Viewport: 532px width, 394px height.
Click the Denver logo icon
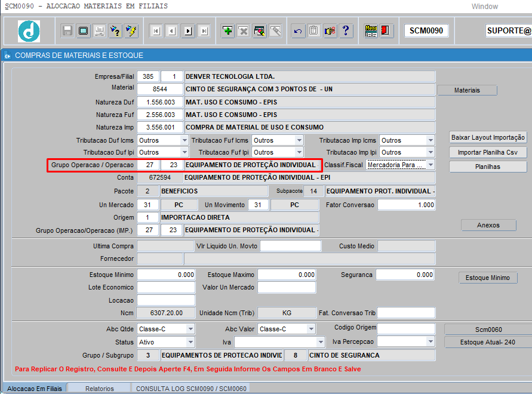click(x=29, y=31)
